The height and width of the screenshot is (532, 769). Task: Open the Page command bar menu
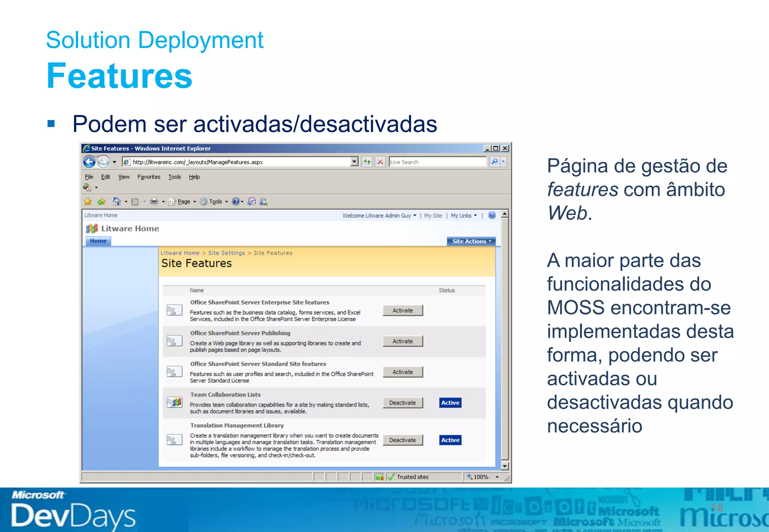click(182, 202)
